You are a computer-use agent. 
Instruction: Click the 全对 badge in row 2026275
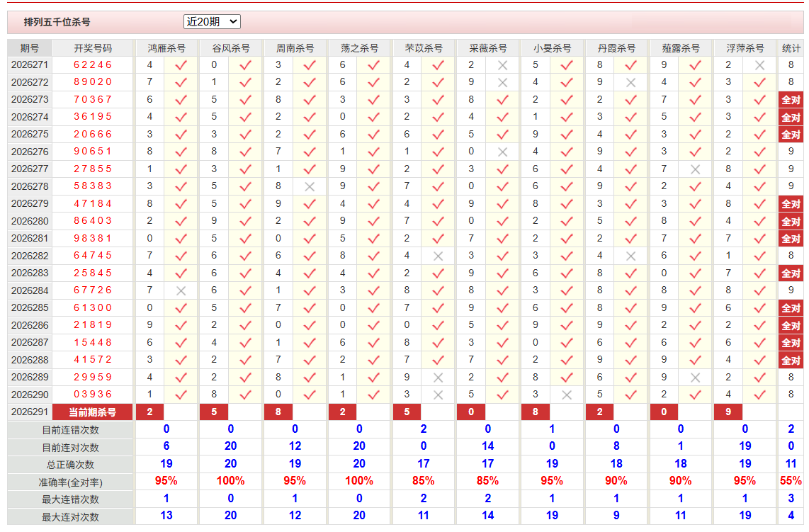(x=791, y=135)
